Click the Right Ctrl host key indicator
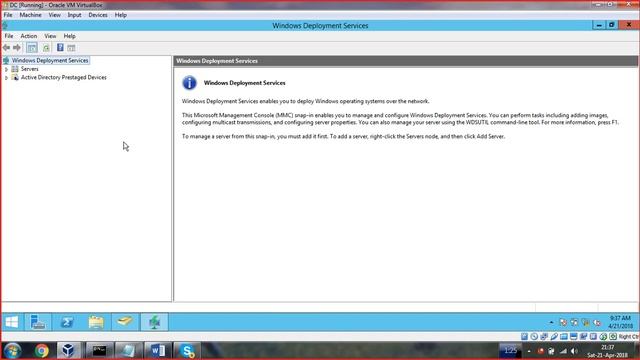This screenshot has width=640, height=360. pos(628,337)
